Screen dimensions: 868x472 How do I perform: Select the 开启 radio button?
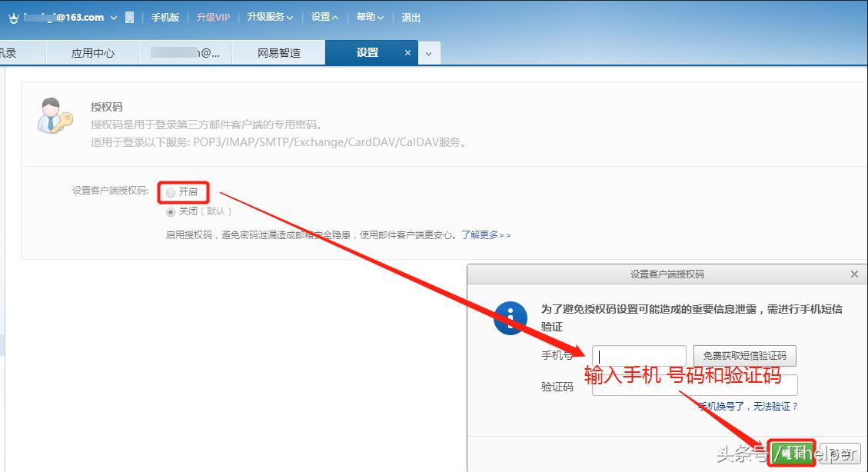tap(170, 192)
